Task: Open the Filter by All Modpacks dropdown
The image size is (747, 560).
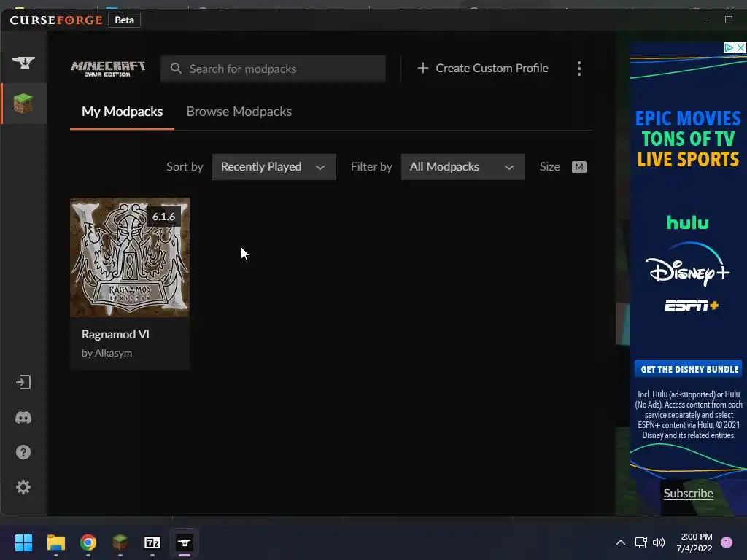Action: 462,167
